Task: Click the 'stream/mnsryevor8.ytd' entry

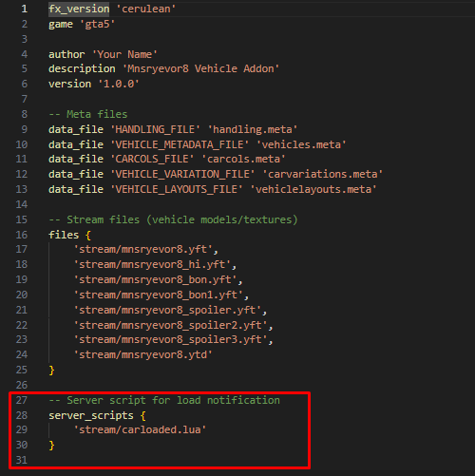Action: pyautogui.click(x=142, y=354)
